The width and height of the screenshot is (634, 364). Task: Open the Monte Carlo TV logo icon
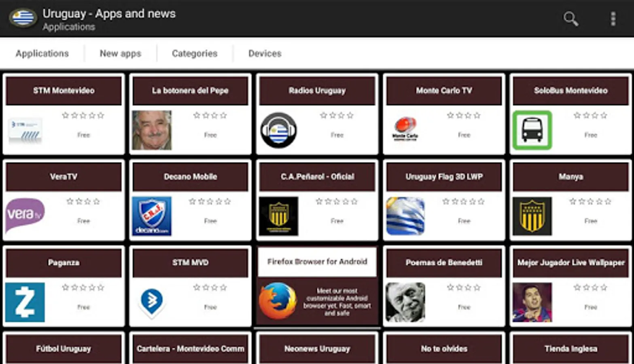point(405,129)
